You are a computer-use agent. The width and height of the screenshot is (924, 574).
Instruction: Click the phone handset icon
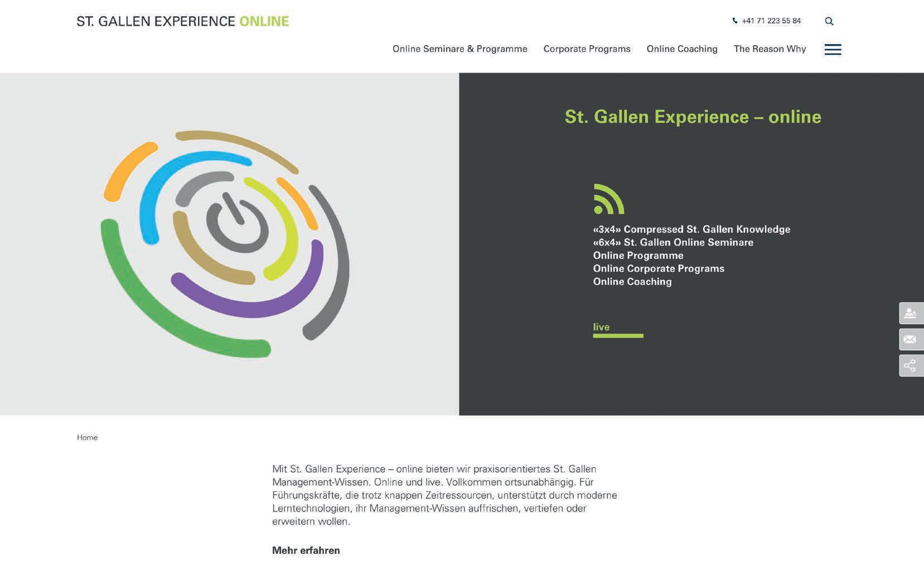tap(735, 21)
